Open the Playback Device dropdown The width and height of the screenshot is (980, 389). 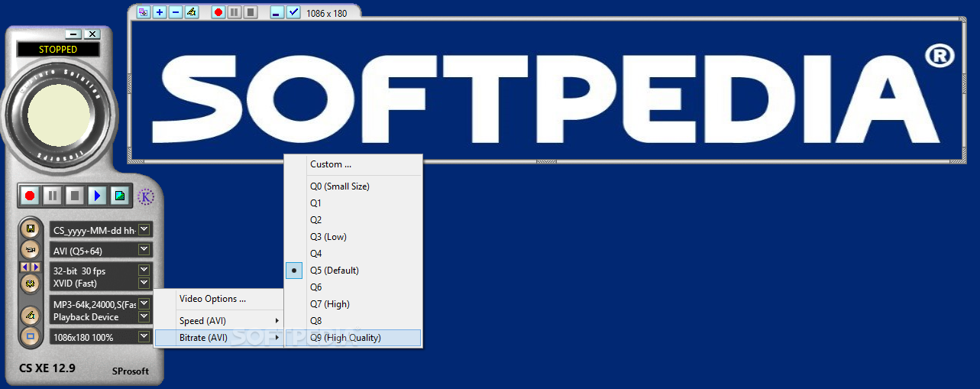[x=144, y=316]
